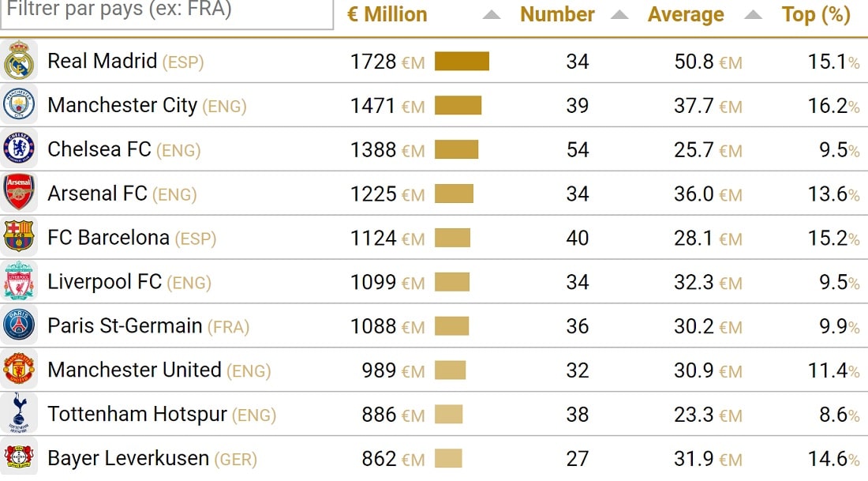Click the Manchester United crest
868x481 pixels.
(x=19, y=369)
